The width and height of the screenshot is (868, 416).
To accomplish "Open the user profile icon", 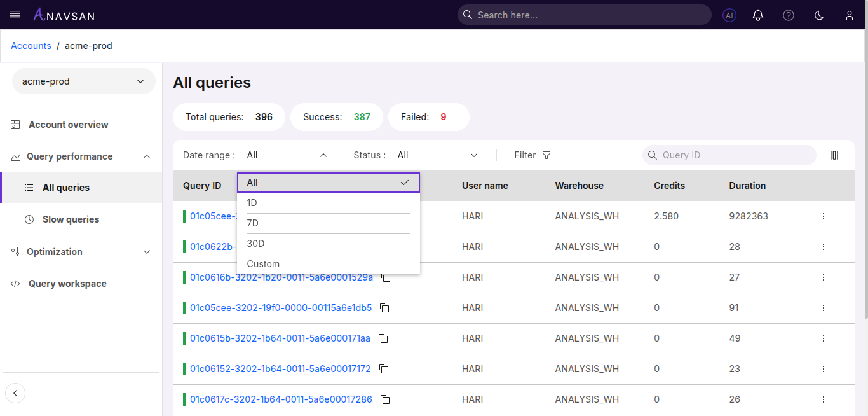I will click(x=850, y=15).
